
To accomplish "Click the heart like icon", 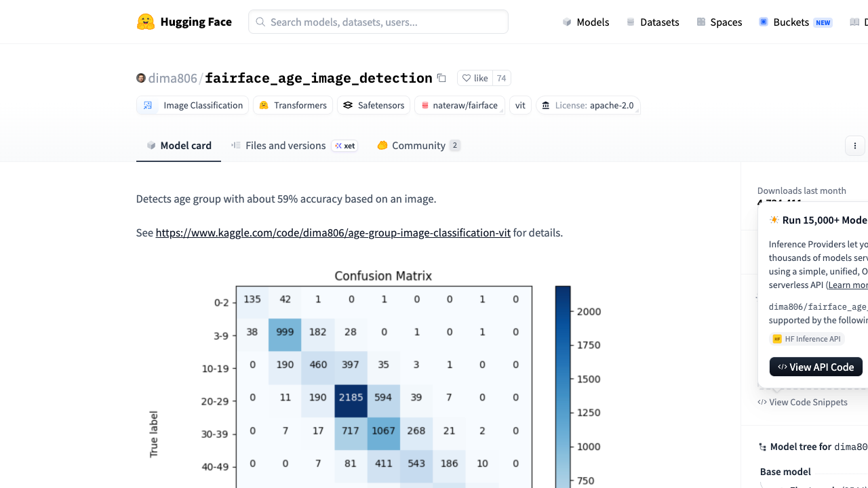I will coord(467,78).
